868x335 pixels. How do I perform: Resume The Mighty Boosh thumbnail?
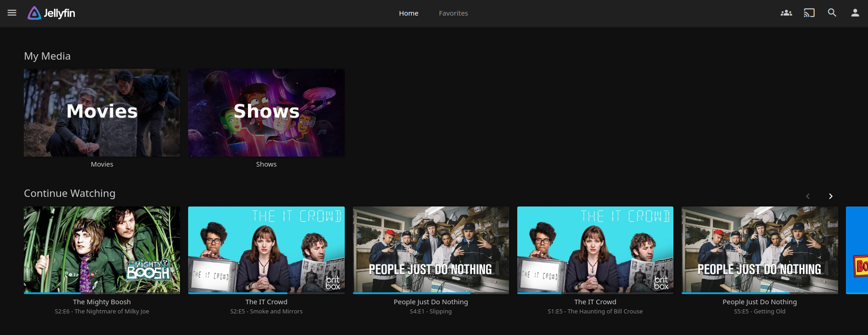click(x=102, y=249)
